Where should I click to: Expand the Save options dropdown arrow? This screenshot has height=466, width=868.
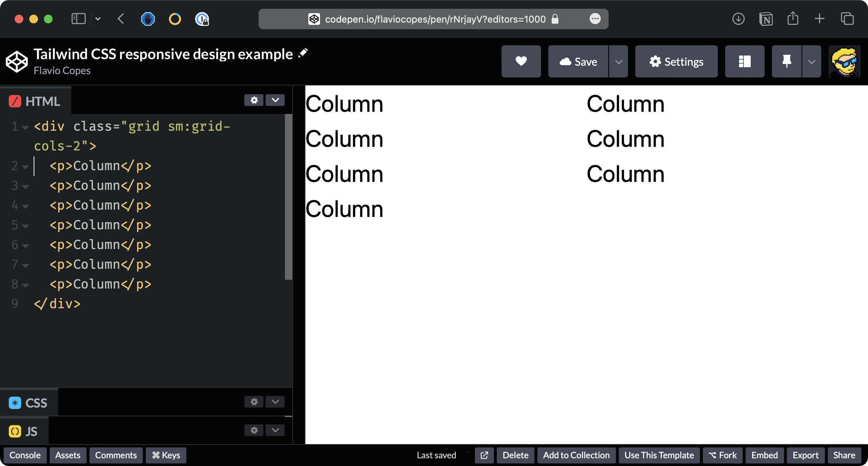[x=618, y=61]
